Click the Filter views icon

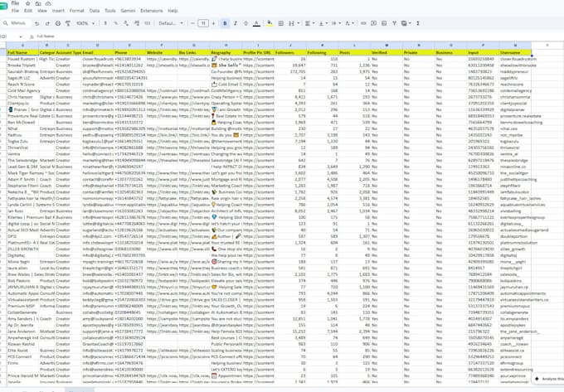point(404,23)
